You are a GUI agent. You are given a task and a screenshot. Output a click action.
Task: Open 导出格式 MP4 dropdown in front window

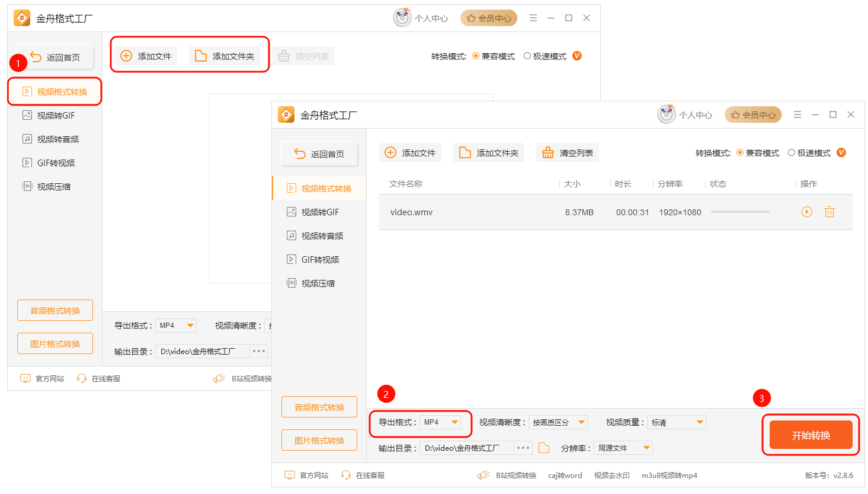point(440,422)
